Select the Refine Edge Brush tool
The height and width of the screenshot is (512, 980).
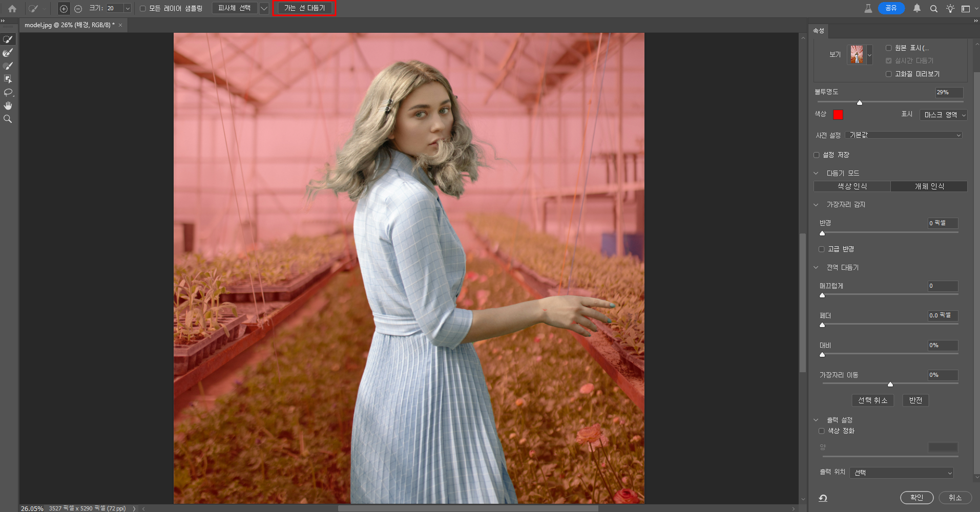(x=8, y=53)
